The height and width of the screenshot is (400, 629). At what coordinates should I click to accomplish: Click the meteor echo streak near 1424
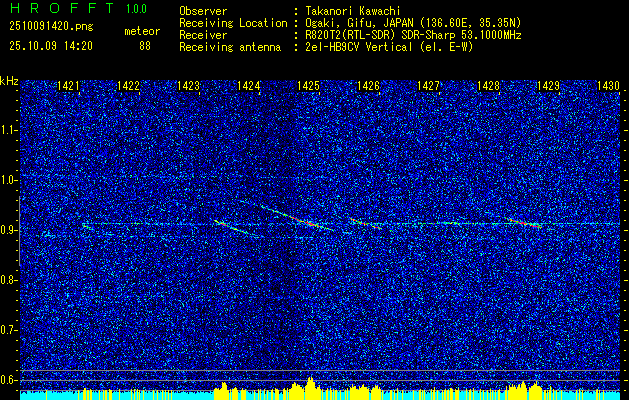click(237, 228)
